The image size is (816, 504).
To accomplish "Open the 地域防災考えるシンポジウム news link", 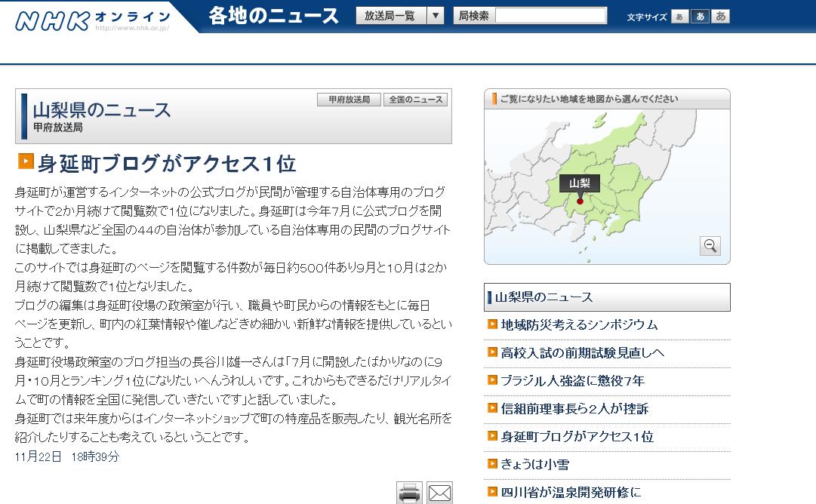I will pyautogui.click(x=579, y=325).
